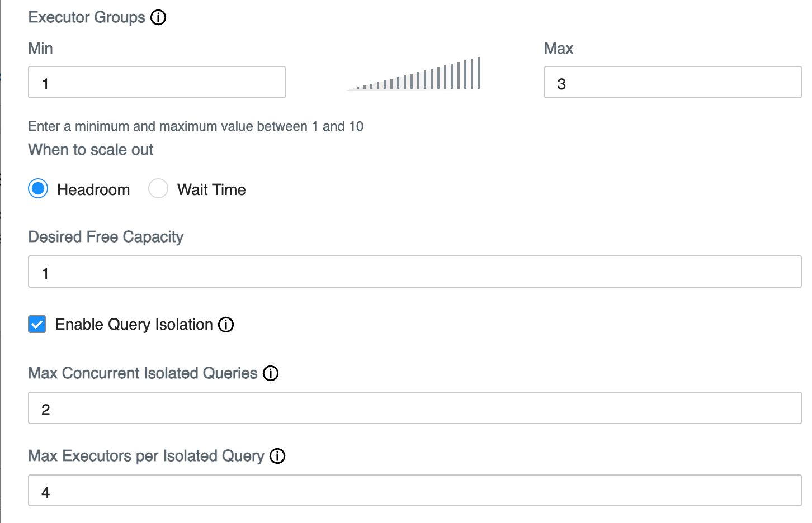The height and width of the screenshot is (523, 812).
Task: Click the When to scale out label
Action: (x=91, y=150)
